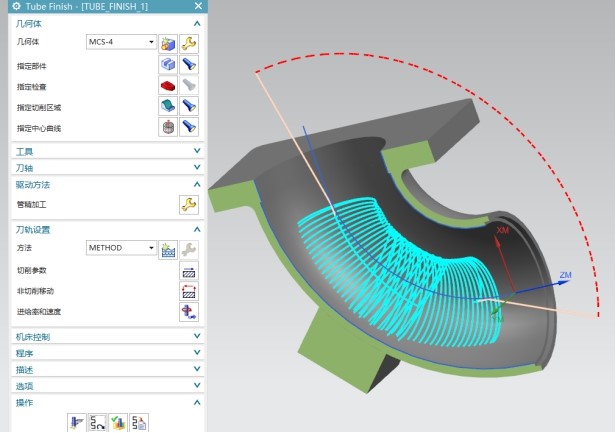Open the 进给率和速度 feeds and speeds icon
Screen dimensions: 616x433
188,312
